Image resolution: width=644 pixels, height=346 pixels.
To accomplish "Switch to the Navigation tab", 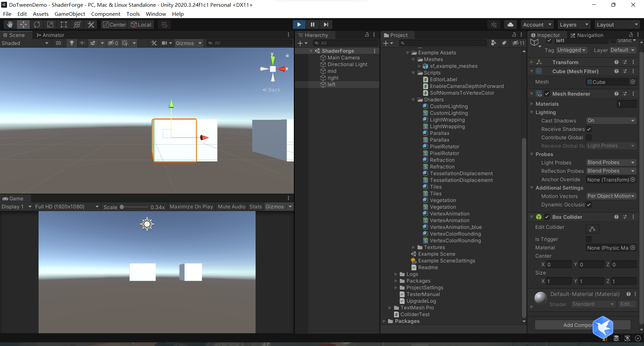I will coord(587,35).
